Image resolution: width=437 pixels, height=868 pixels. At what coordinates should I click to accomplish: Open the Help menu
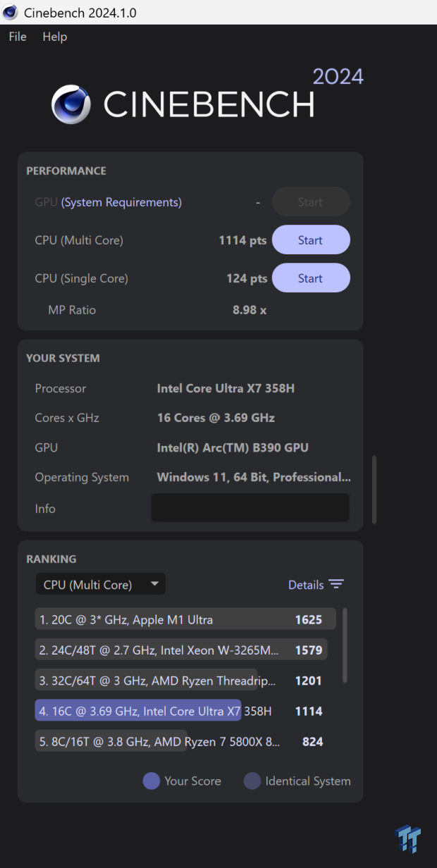55,37
